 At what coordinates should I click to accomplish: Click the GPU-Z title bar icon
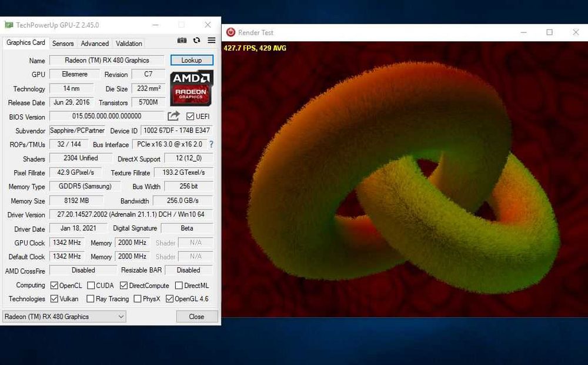coord(9,25)
